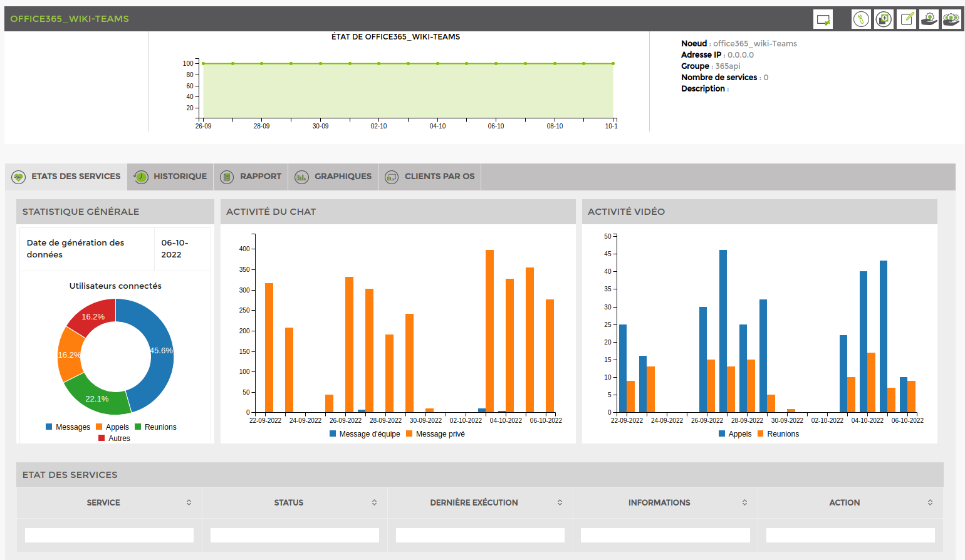Focus the Service column filter field
Image resolution: width=965 pixels, height=560 pixels.
(x=109, y=535)
